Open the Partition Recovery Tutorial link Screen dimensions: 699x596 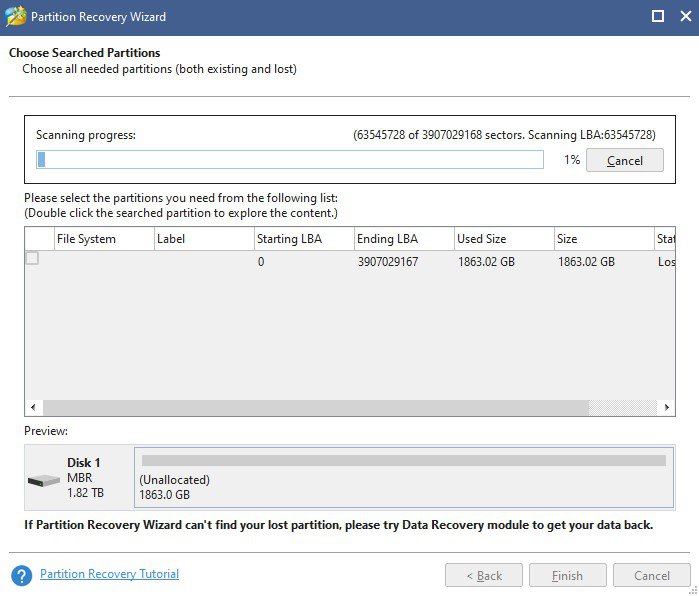[109, 575]
